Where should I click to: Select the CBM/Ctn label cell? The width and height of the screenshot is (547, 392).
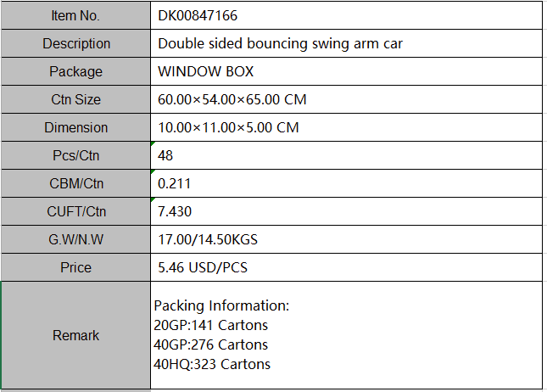click(75, 183)
